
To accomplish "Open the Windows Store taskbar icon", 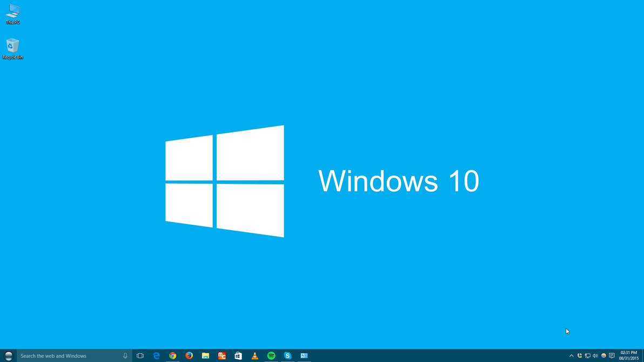I will click(x=238, y=356).
